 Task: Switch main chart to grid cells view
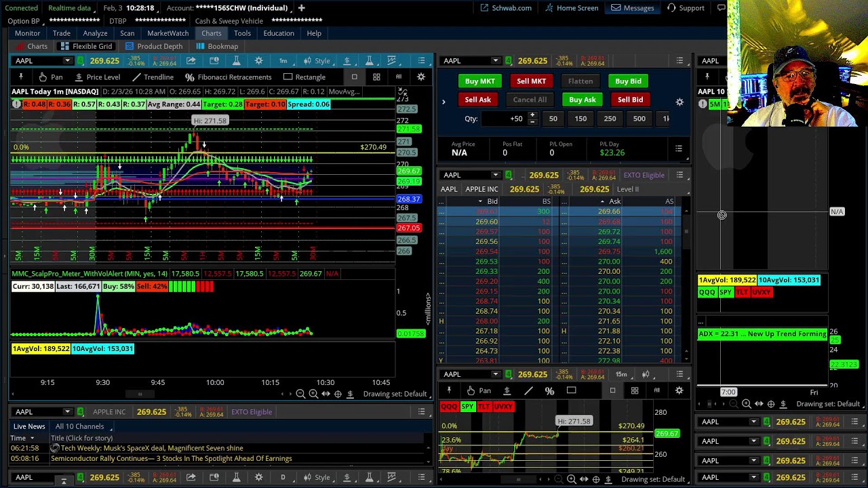(376, 77)
